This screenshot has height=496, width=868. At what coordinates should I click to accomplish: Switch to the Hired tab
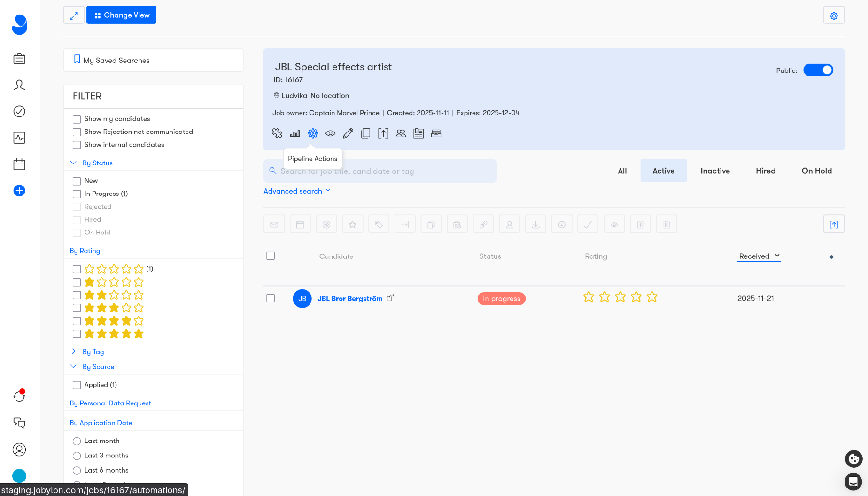pos(765,171)
